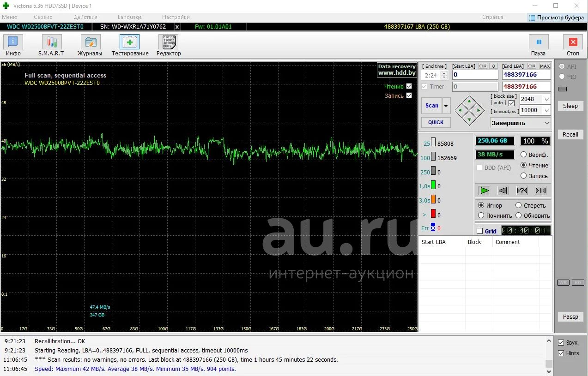Open the Действия menu
This screenshot has width=588, height=376.
coord(85,17)
